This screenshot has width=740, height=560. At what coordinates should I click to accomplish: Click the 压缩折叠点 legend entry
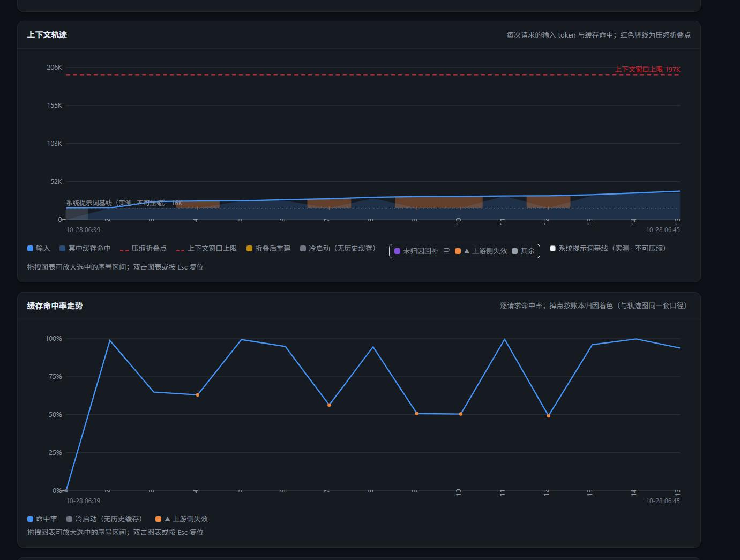[143, 249]
